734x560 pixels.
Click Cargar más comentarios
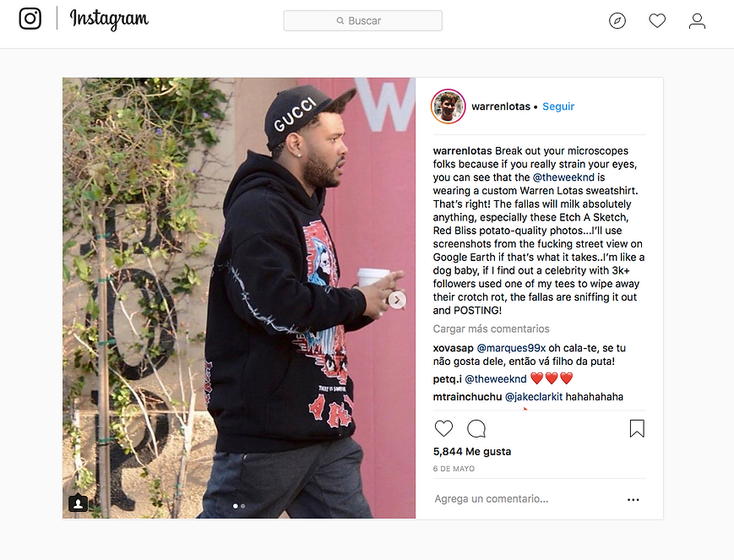point(491,329)
